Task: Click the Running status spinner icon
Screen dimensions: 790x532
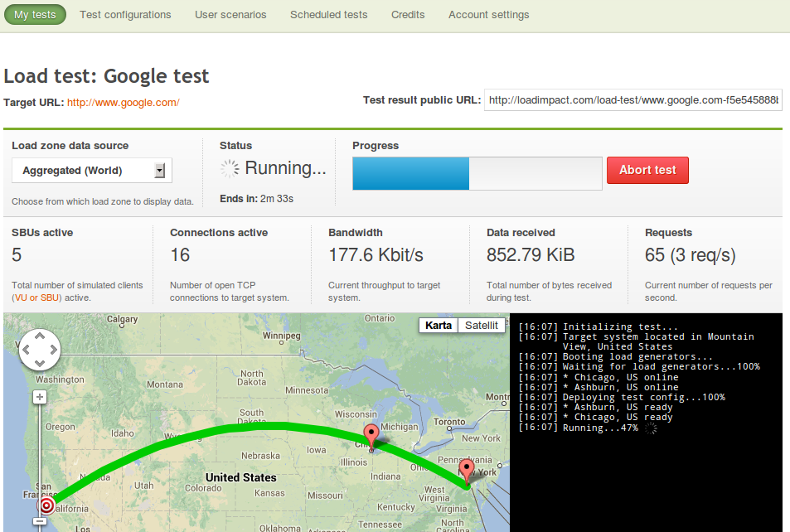Action: pyautogui.click(x=230, y=169)
